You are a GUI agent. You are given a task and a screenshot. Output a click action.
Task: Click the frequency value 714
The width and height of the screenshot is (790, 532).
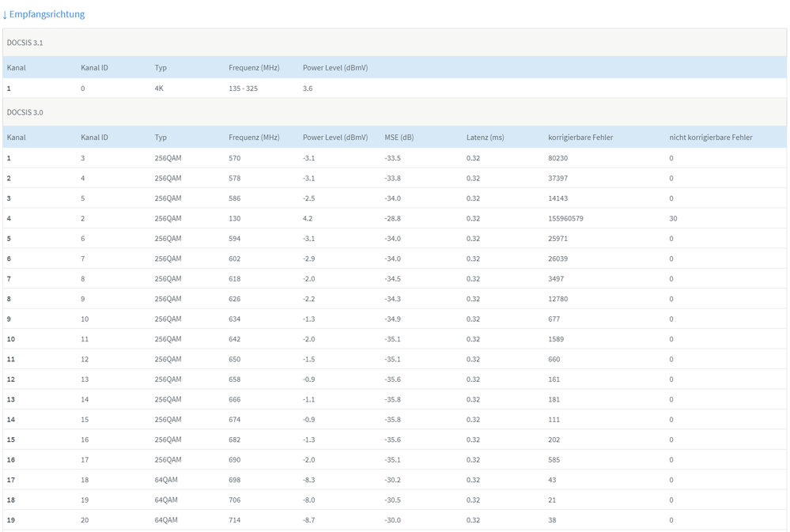235,521
